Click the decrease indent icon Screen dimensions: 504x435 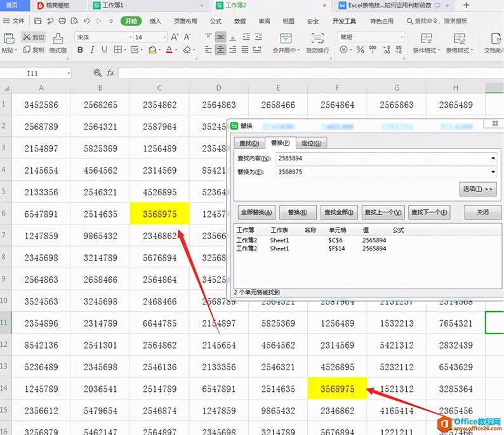(x=246, y=37)
